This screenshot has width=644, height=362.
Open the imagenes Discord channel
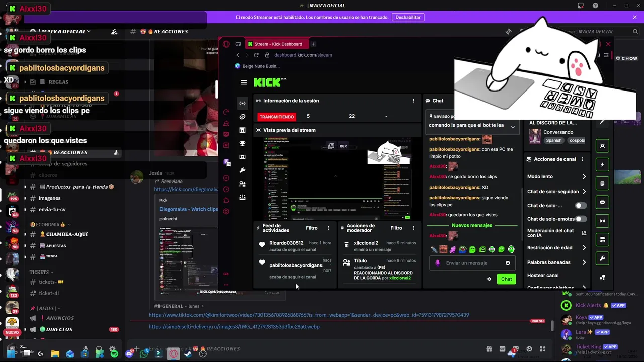(x=49, y=198)
